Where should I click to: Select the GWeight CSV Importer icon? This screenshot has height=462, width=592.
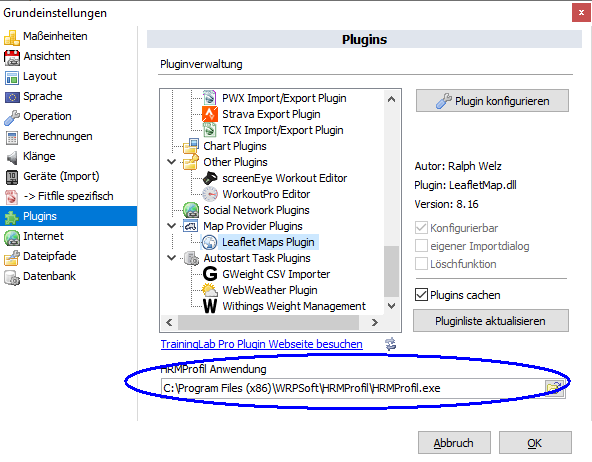(210, 274)
